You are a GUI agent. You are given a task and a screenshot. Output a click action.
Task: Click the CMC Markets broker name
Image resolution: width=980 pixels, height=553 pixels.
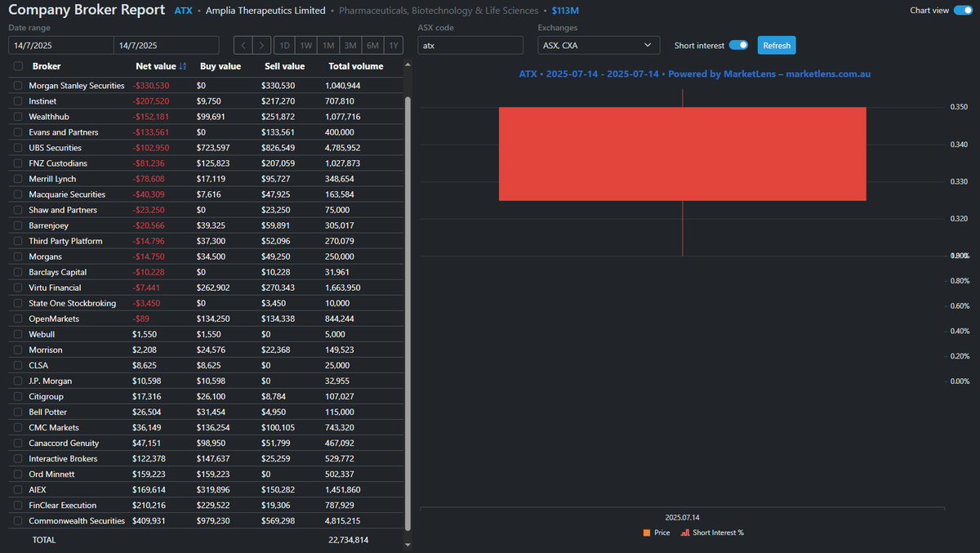point(54,427)
